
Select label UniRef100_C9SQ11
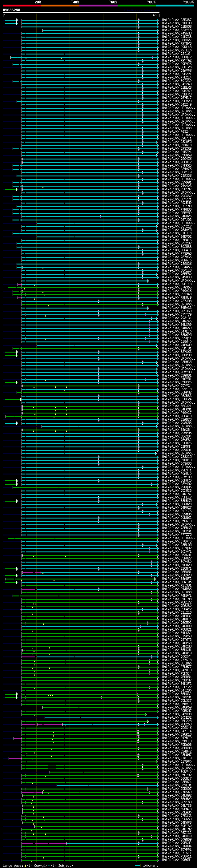click(x=177, y=338)
